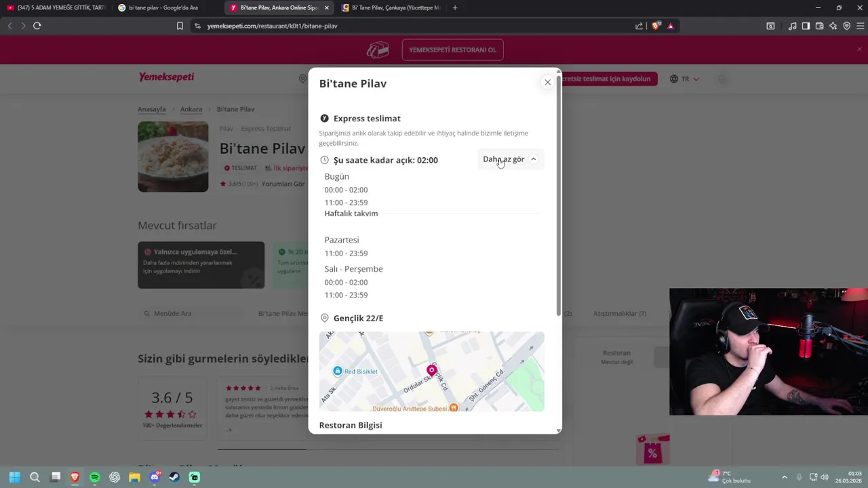The width and height of the screenshot is (868, 488).
Task: Open the TR language dropdown
Action: pyautogui.click(x=684, y=79)
